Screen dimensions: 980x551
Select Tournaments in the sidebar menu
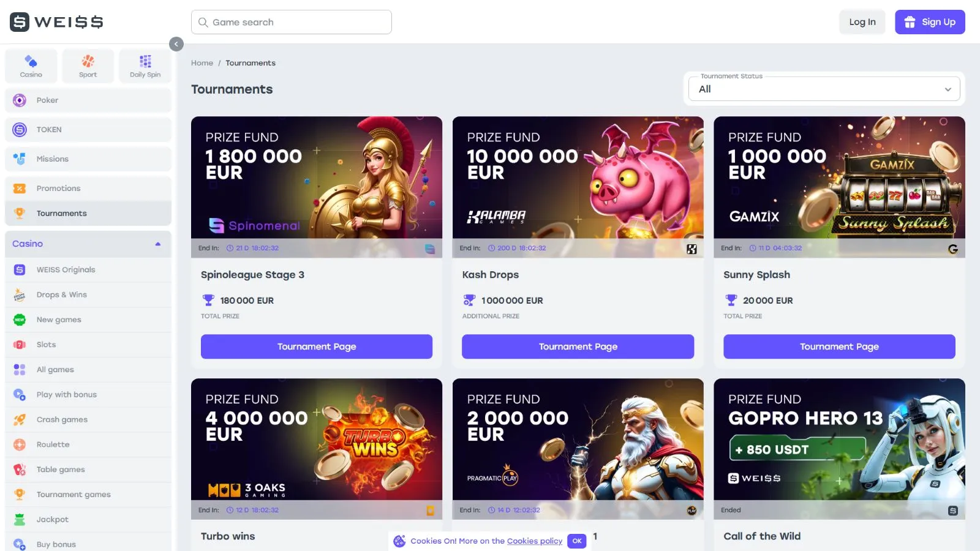tap(61, 214)
